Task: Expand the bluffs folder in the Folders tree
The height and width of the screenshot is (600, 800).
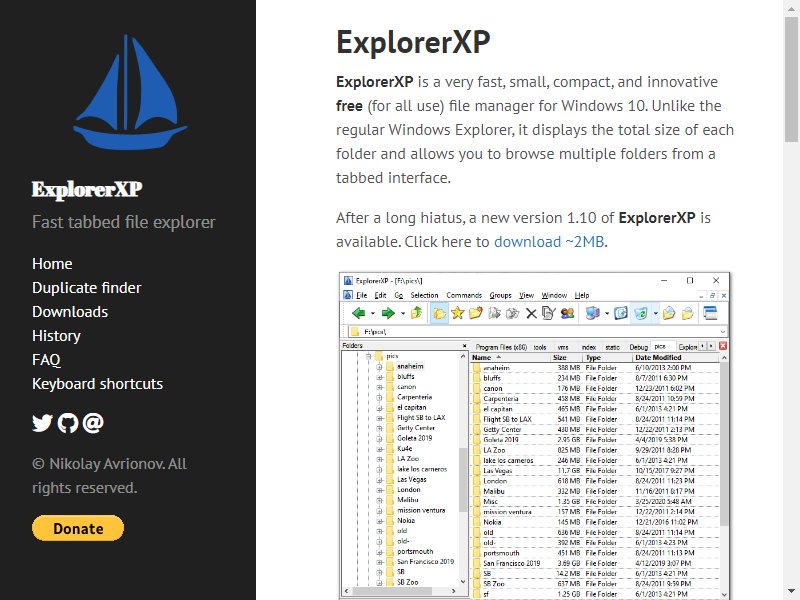Action: (380, 378)
